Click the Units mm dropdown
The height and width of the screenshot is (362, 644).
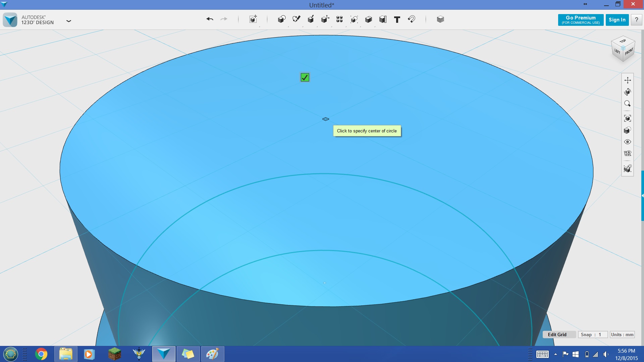622,335
